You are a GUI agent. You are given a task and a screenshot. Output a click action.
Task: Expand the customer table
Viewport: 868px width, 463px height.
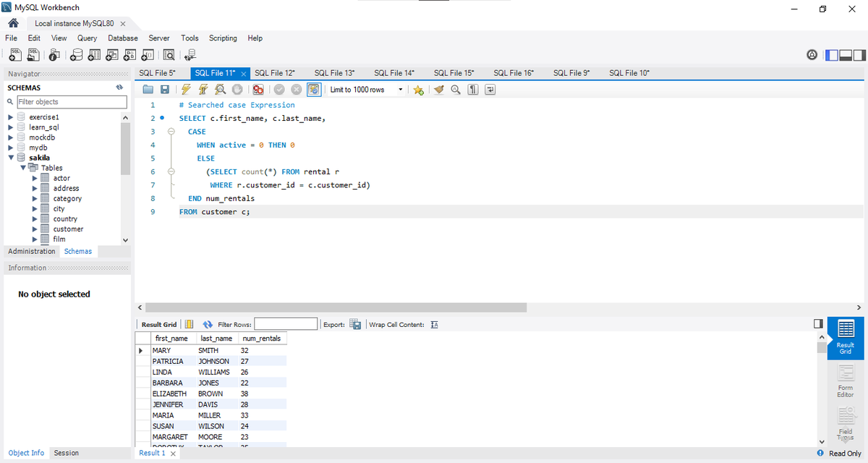(x=34, y=229)
